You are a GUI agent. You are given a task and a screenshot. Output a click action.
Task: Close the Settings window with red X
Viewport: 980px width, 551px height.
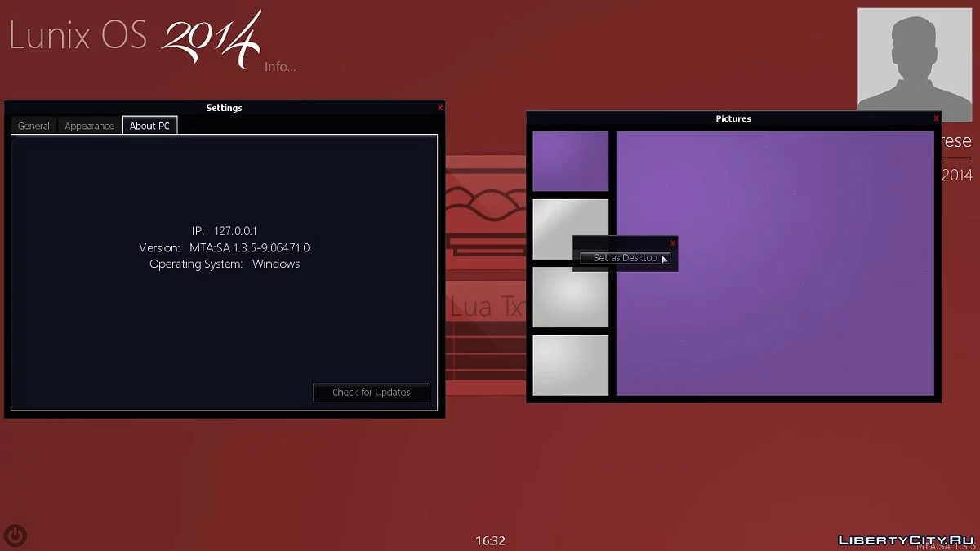pos(440,108)
